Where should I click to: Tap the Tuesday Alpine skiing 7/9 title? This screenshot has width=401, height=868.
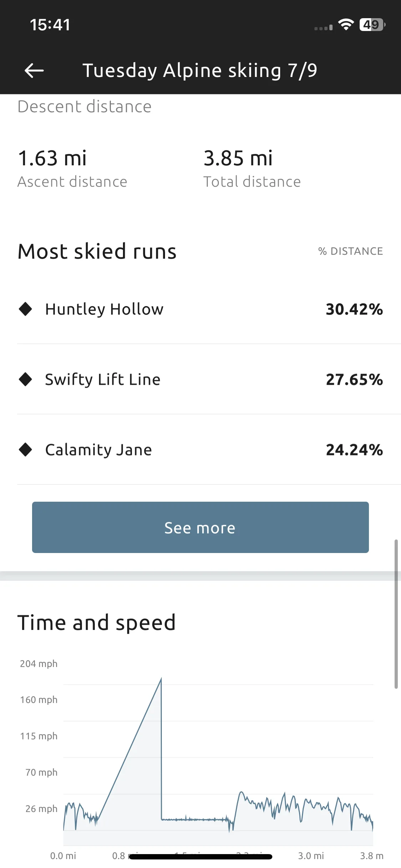coord(200,70)
